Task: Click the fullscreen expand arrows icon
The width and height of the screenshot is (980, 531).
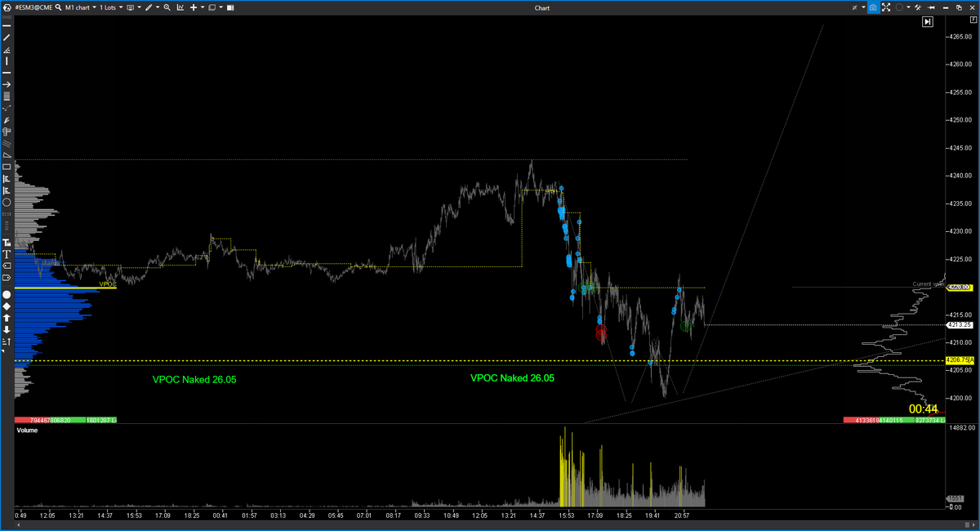Action: coord(886,7)
